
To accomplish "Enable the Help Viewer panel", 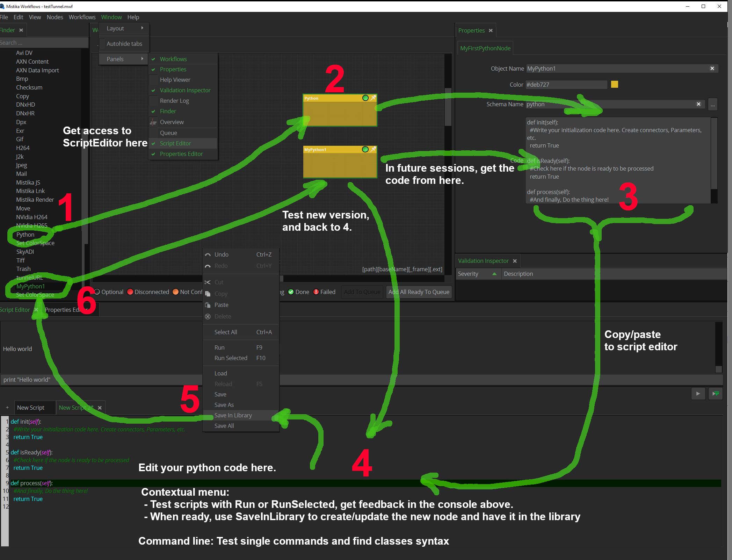I will (x=183, y=80).
